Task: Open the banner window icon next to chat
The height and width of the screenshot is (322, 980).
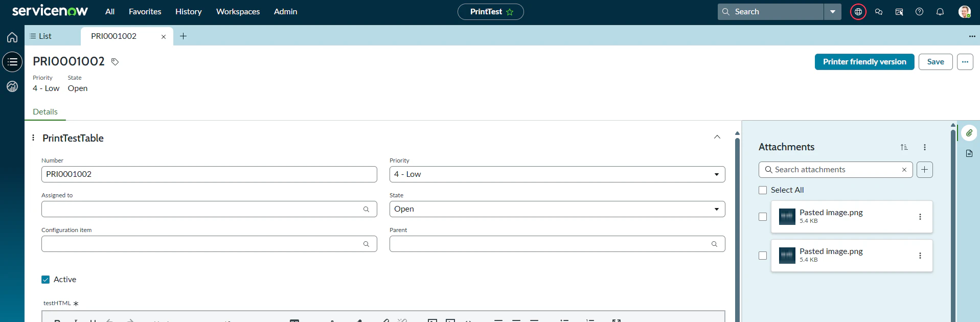Action: tap(899, 12)
